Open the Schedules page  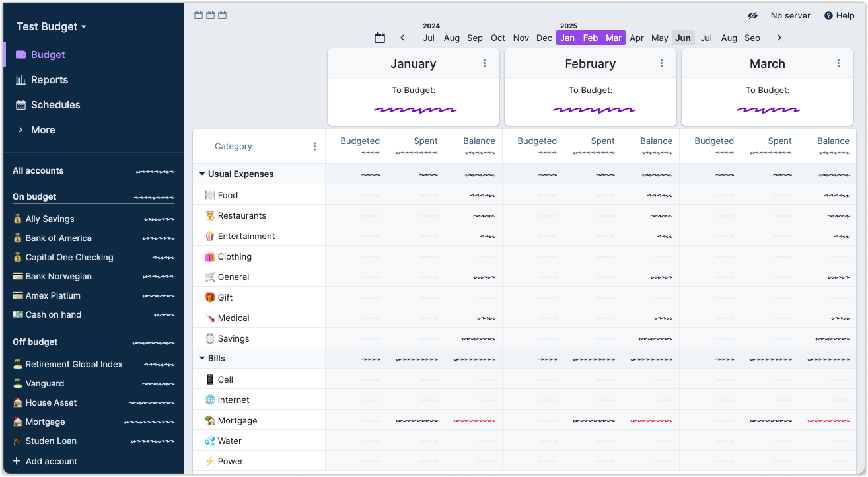tap(55, 105)
